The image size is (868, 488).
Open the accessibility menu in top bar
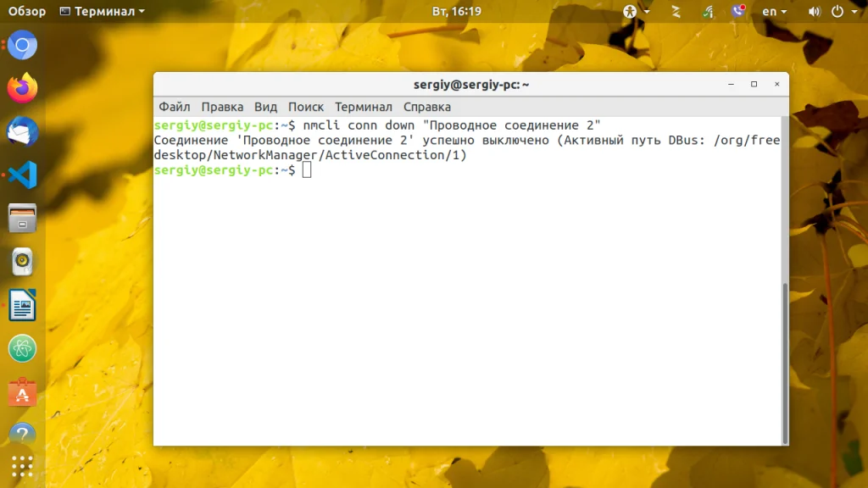(x=636, y=11)
